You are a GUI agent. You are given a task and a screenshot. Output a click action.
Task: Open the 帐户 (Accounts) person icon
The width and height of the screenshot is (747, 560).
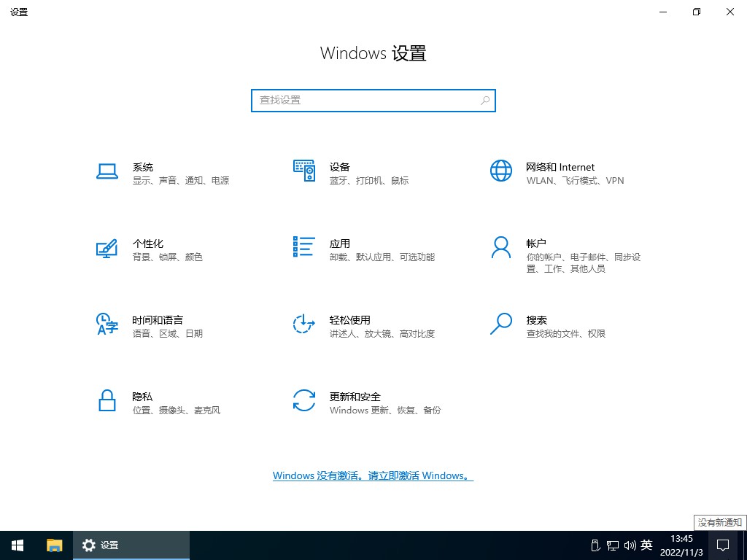(x=501, y=248)
